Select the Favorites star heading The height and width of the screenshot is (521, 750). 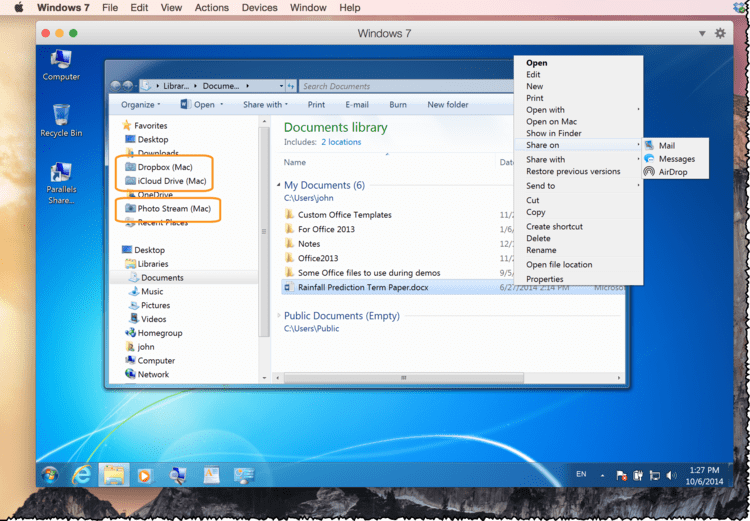[x=144, y=125]
